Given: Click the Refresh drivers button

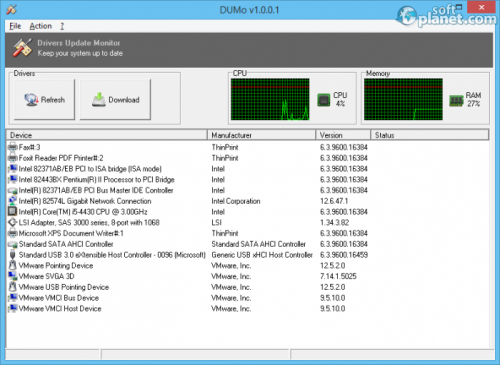Looking at the screenshot, I should (44, 99).
